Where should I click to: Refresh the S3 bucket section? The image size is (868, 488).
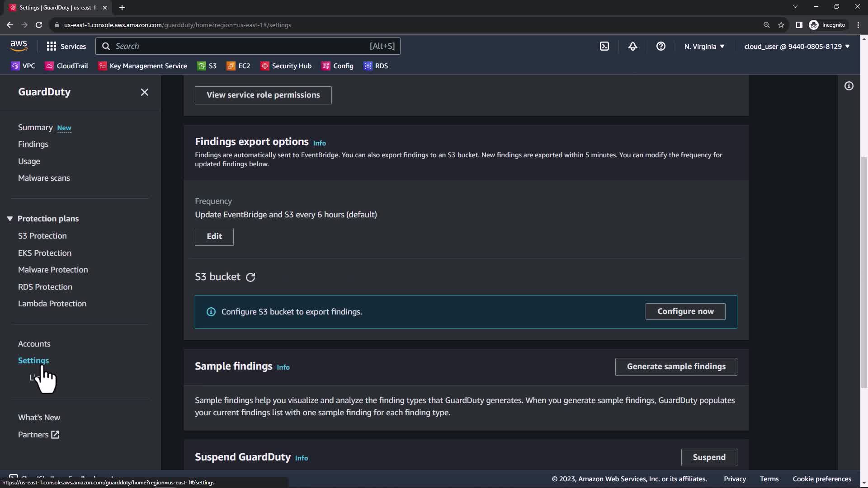[x=250, y=277]
